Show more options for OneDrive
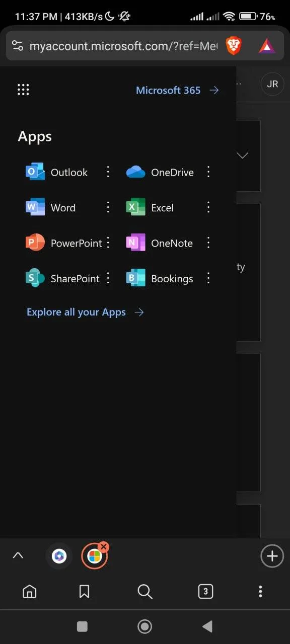 [x=208, y=172]
